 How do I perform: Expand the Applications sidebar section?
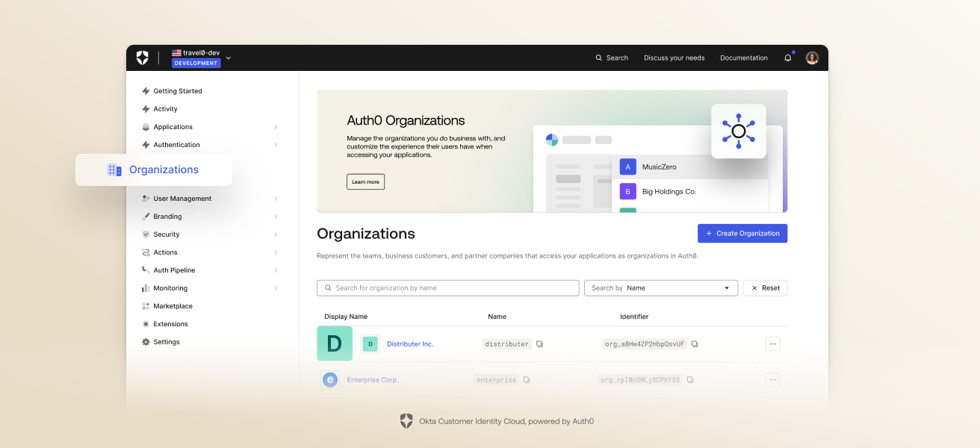(276, 127)
